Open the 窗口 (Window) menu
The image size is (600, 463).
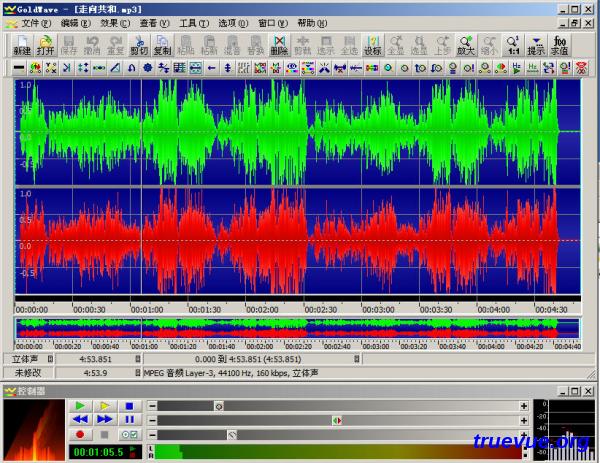[273, 23]
